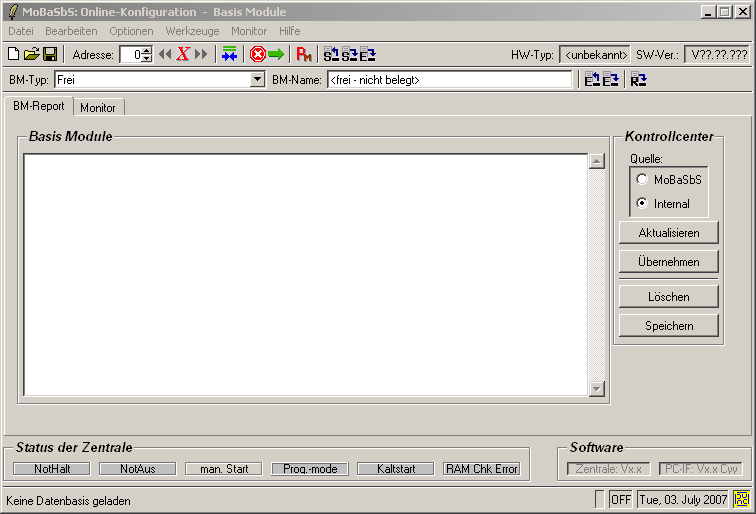756x514 pixels.
Task: Click the new file icon
Action: point(13,54)
